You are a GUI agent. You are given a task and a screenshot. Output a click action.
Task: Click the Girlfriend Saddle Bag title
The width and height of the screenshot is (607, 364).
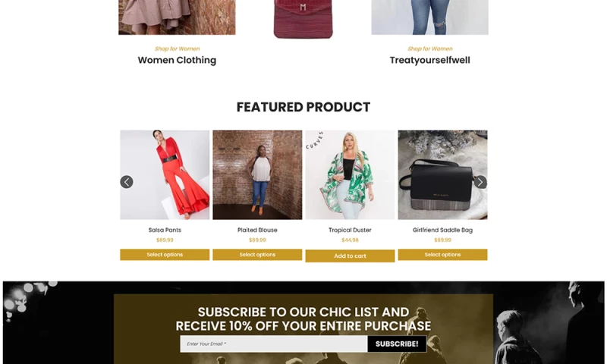point(442,230)
